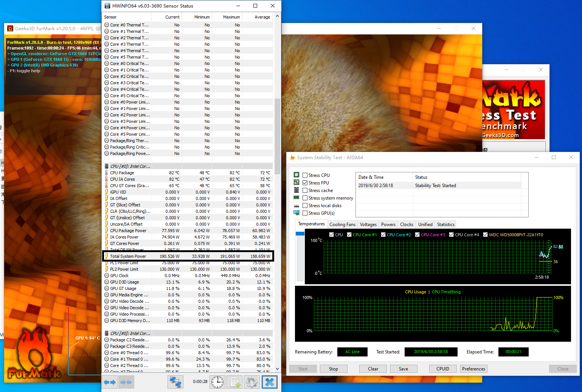Open the network monitors icon in HWiNFO toolbar
Viewport: 582px width, 392px height.
(175, 382)
